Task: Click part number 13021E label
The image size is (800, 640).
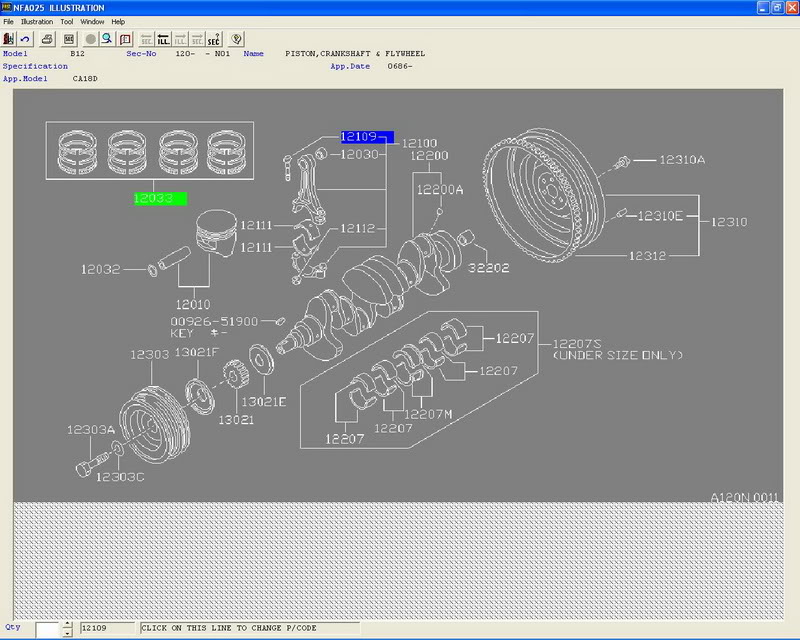Action: pyautogui.click(x=264, y=402)
